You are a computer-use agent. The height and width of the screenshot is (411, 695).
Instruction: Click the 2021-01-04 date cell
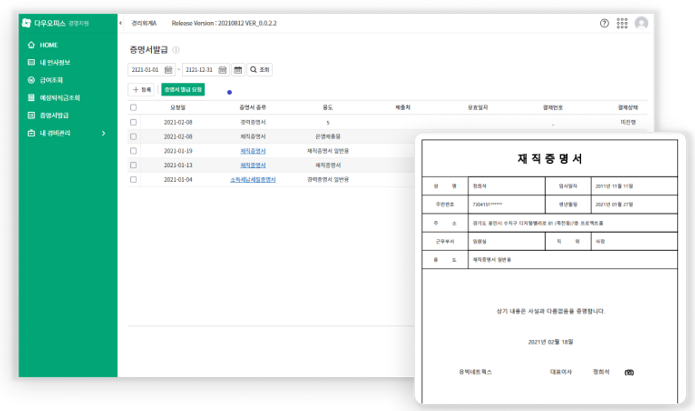(x=178, y=180)
